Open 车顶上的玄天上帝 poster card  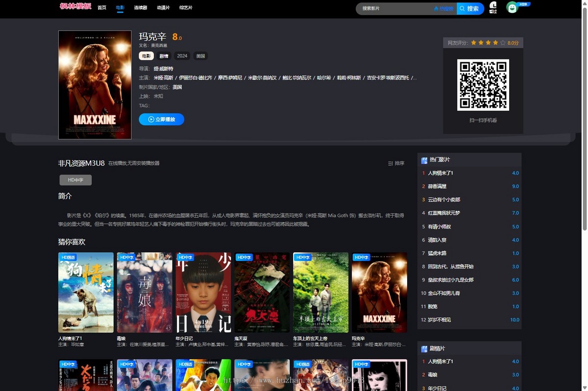point(321,292)
